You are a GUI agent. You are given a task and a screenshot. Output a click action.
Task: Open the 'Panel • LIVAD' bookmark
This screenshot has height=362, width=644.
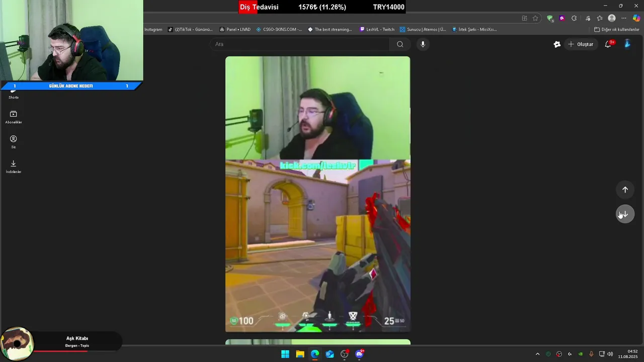click(235, 30)
